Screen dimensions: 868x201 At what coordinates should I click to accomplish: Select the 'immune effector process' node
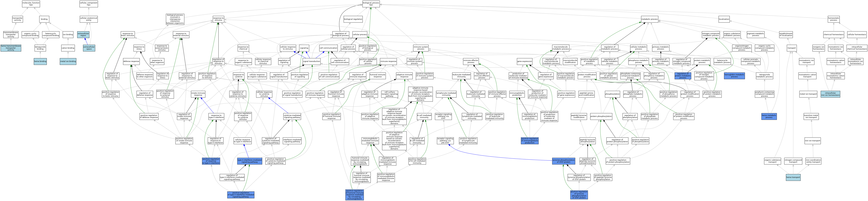(x=471, y=62)
